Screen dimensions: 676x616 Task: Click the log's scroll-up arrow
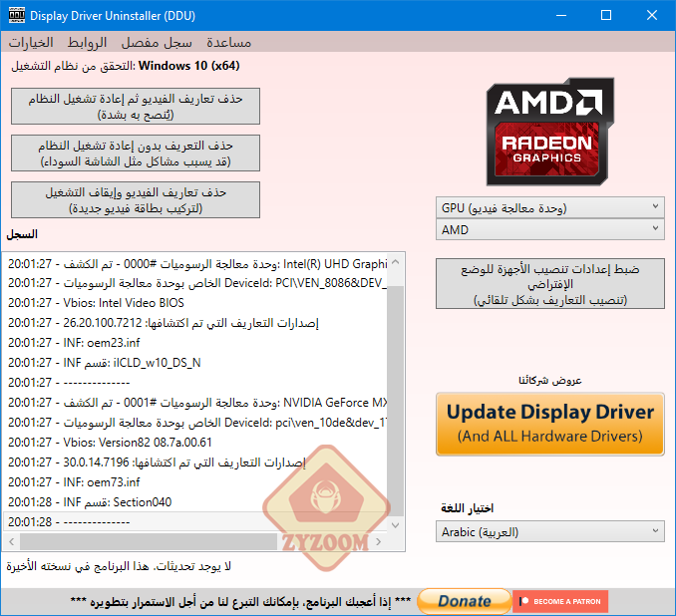pos(396,262)
